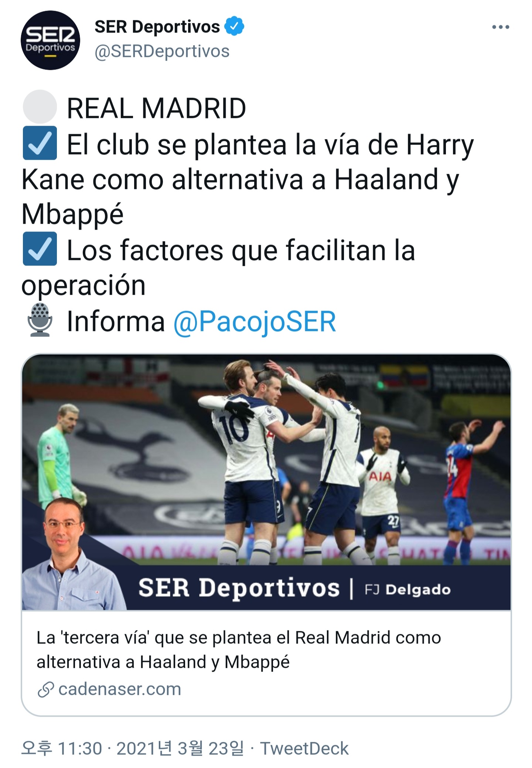Open the @SERDeportivos handle
Image resolution: width=532 pixels, height=768 pixels.
coord(162,51)
